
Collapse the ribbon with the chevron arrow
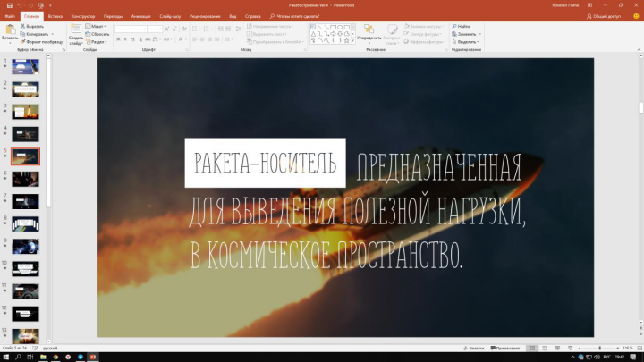(639, 50)
